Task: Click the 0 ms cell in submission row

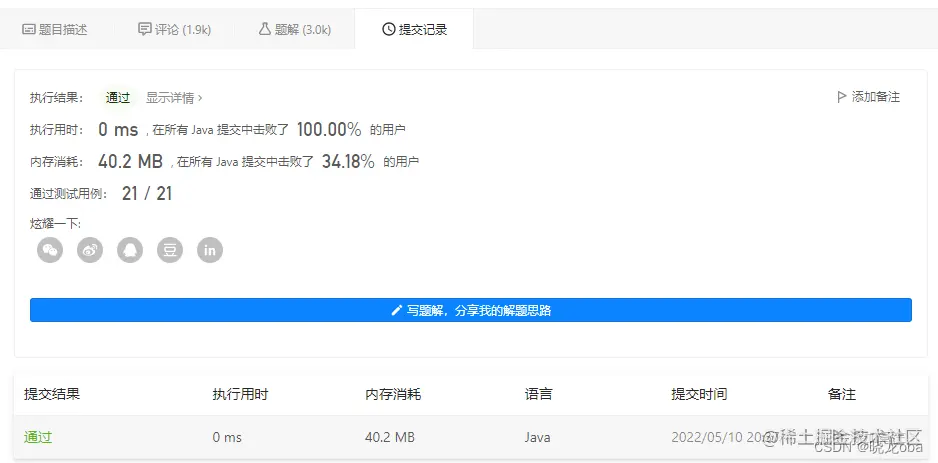Action: pyautogui.click(x=227, y=437)
